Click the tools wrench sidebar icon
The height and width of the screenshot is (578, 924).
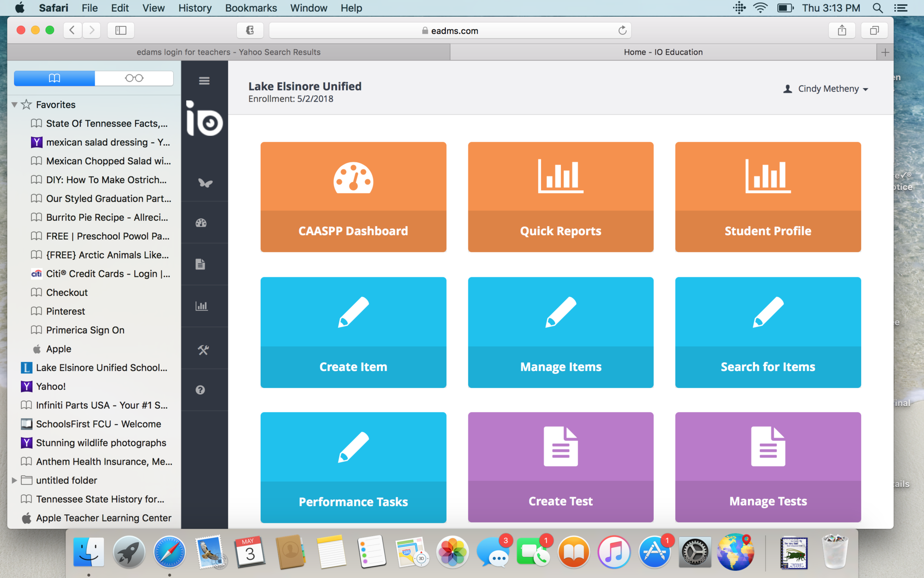coord(203,350)
